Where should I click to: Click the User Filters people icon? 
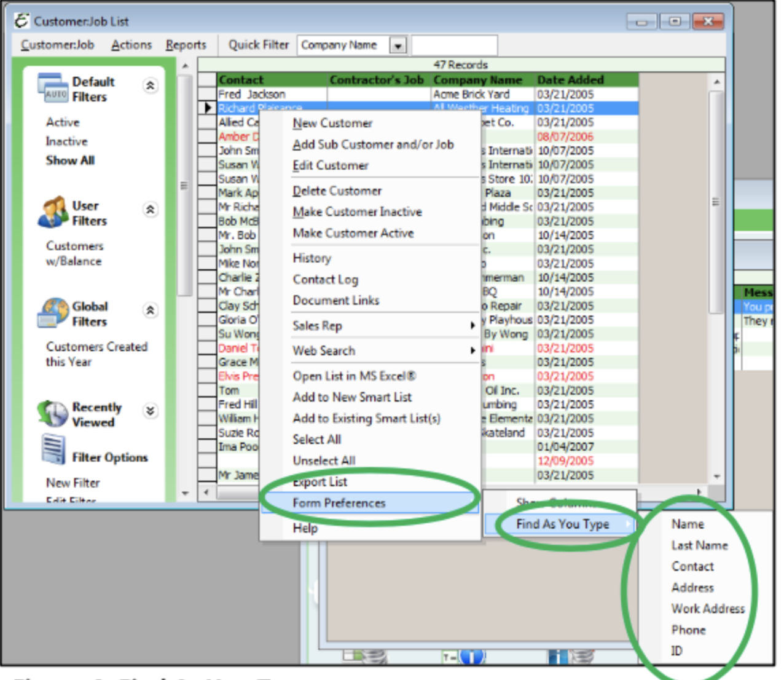(x=53, y=212)
